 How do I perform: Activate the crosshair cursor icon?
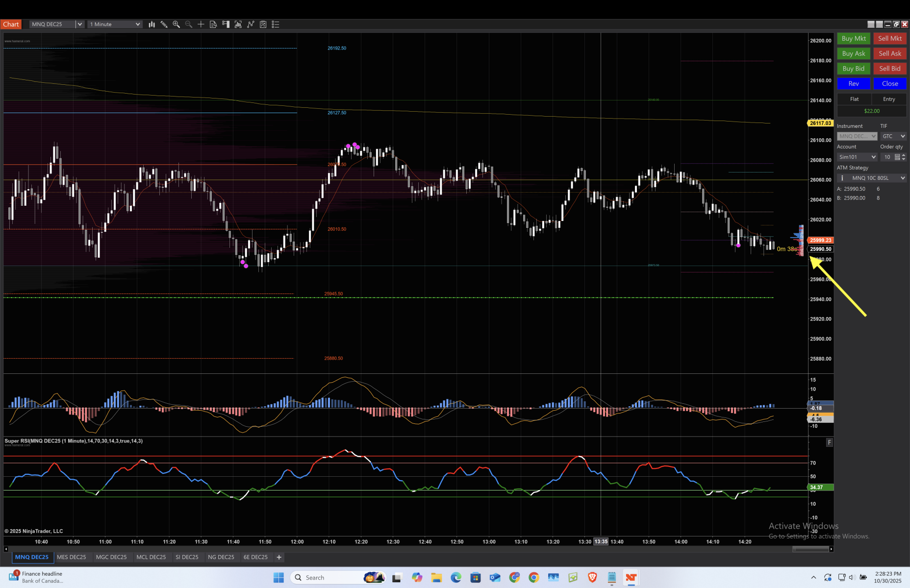(201, 24)
